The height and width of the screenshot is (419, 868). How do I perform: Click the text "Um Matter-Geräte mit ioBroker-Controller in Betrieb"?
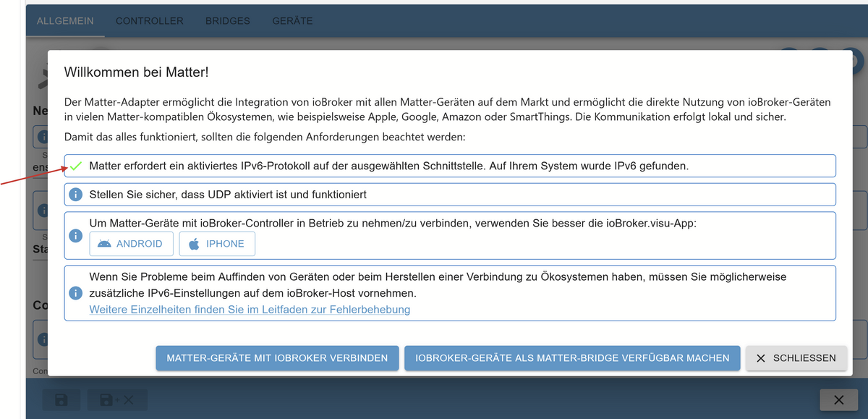(393, 224)
